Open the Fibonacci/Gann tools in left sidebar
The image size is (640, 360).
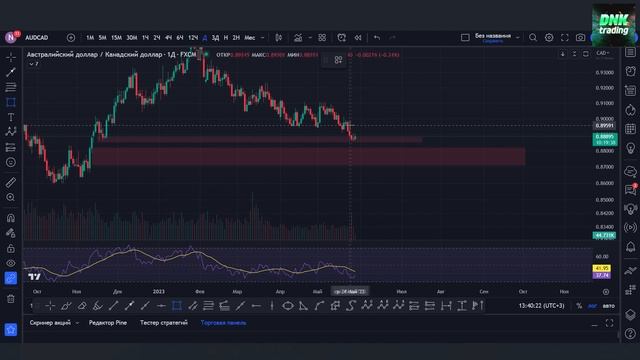(11, 87)
